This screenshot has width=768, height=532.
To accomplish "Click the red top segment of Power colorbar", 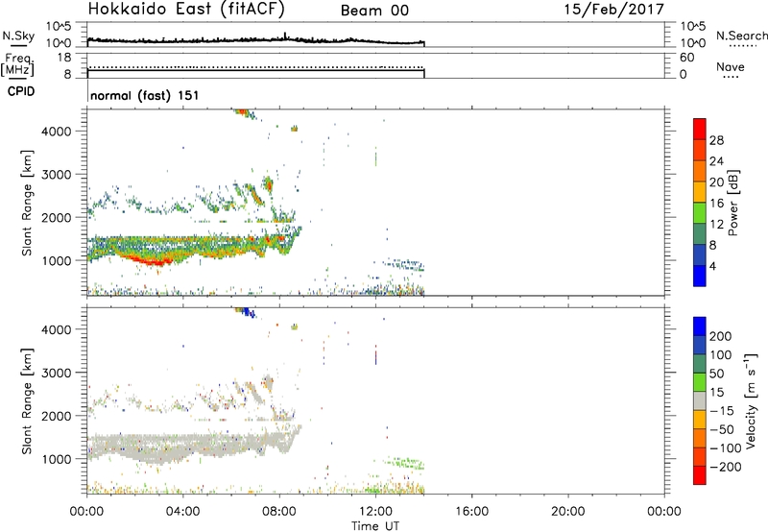I will (x=700, y=129).
